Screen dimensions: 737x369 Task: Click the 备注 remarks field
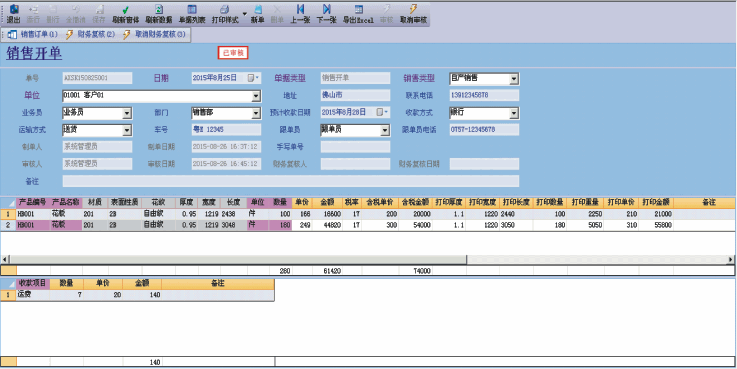click(x=291, y=181)
